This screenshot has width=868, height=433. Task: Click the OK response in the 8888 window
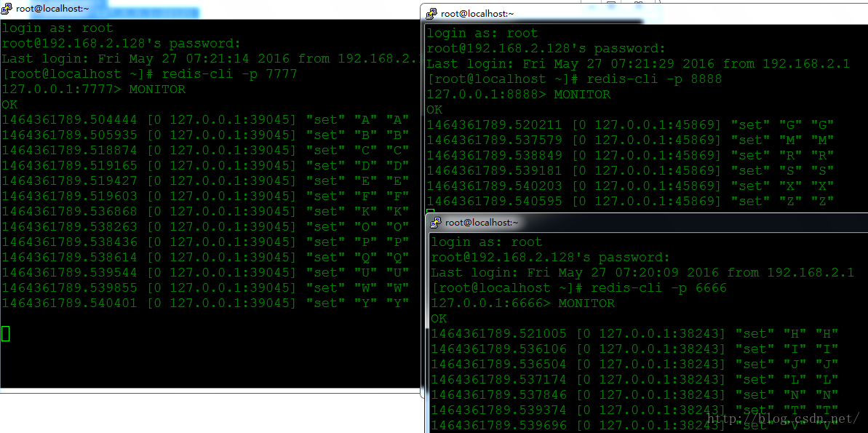435,110
